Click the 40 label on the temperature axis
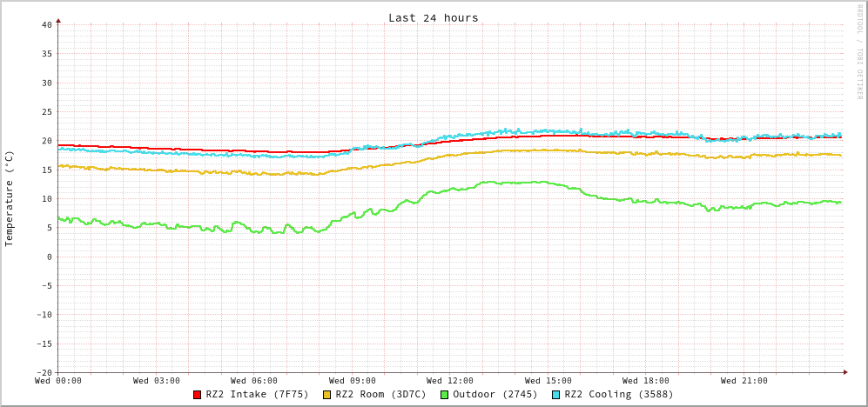 [47, 24]
